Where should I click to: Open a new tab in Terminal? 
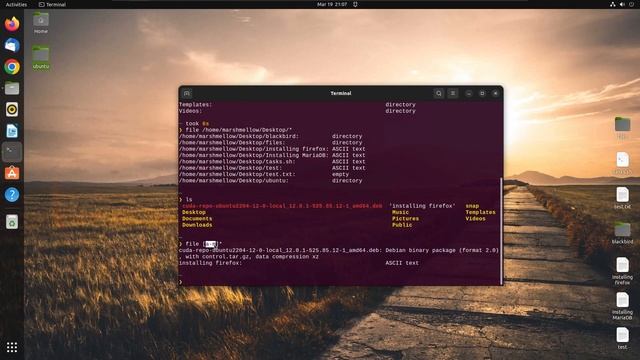point(187,93)
